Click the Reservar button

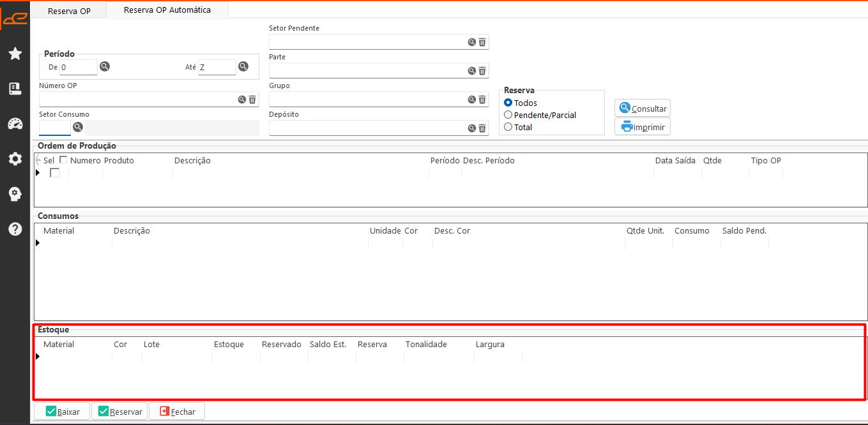pyautogui.click(x=119, y=412)
